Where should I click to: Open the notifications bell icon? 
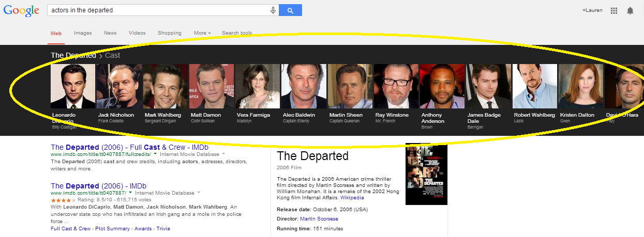(x=630, y=10)
